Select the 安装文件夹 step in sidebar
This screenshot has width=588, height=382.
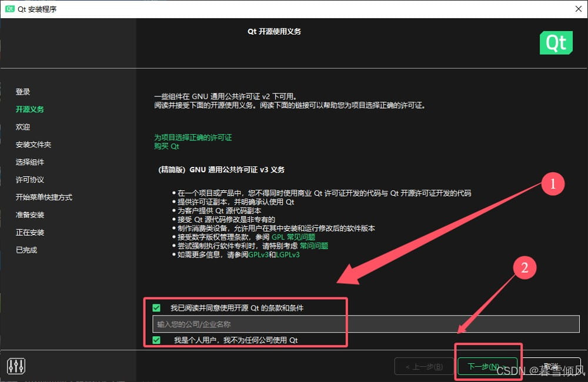[x=34, y=145]
